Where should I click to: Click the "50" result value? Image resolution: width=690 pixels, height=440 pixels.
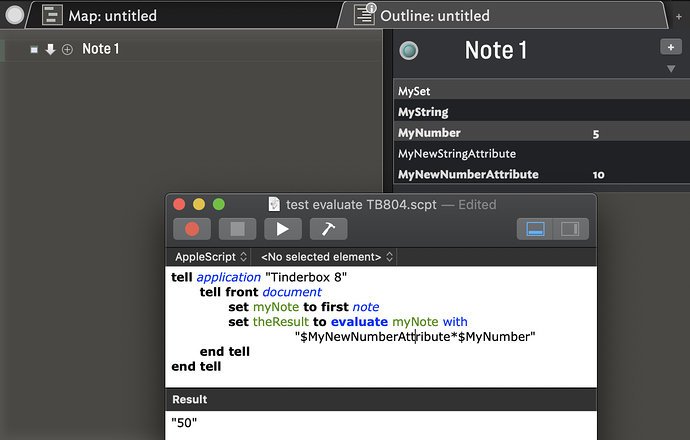click(184, 423)
